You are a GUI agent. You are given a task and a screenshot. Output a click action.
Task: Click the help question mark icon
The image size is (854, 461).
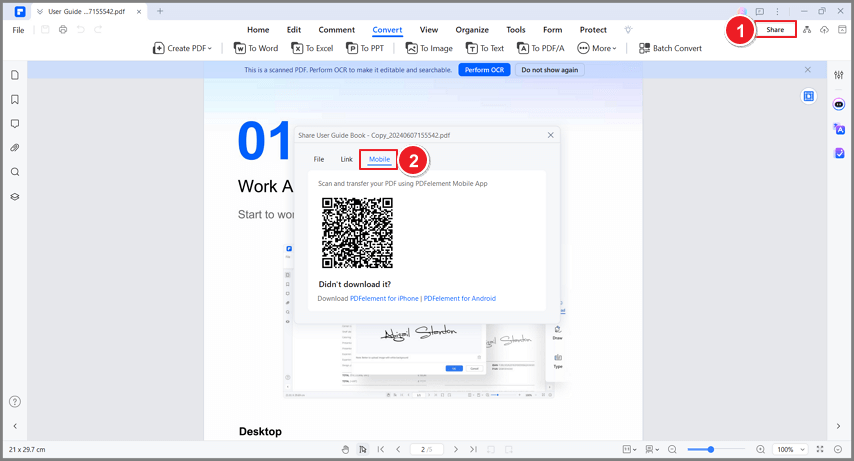15,402
